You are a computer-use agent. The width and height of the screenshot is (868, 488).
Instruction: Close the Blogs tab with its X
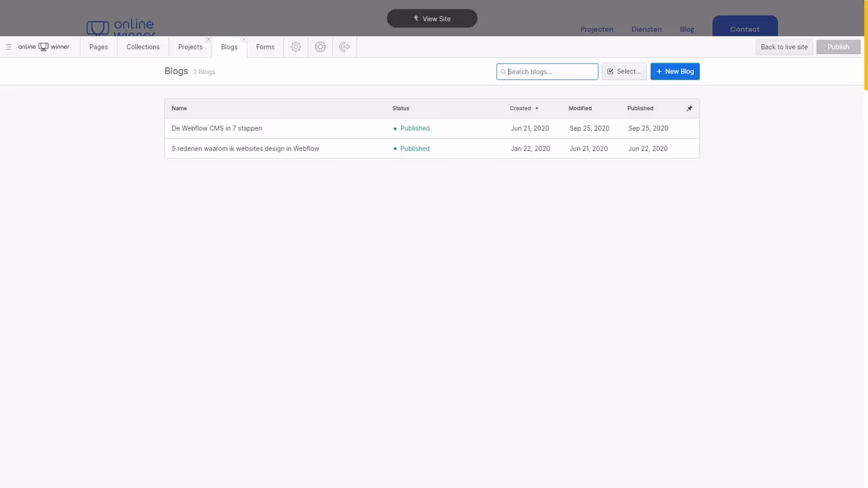pyautogui.click(x=244, y=39)
